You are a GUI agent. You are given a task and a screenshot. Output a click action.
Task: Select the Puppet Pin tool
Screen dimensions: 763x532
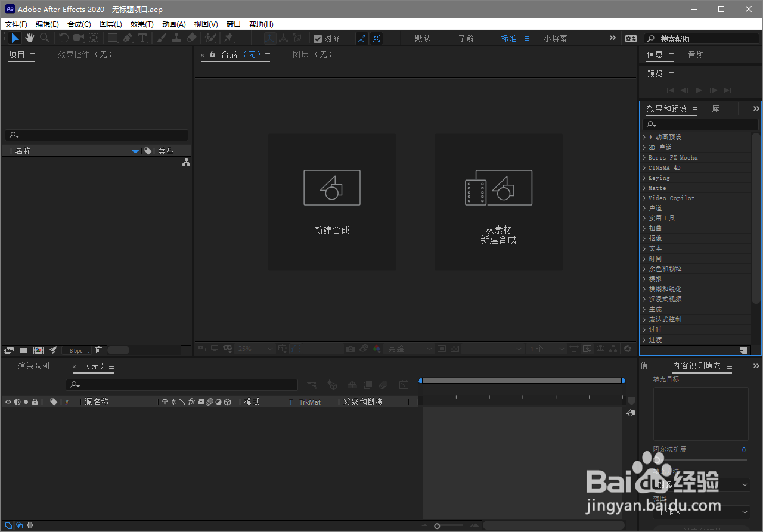228,38
